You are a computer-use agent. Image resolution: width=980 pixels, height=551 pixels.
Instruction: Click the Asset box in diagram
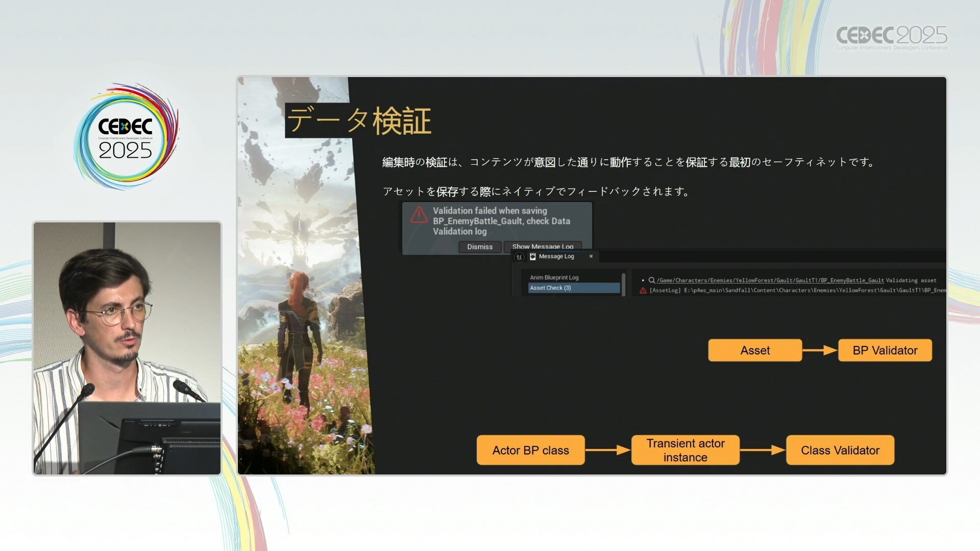(755, 350)
